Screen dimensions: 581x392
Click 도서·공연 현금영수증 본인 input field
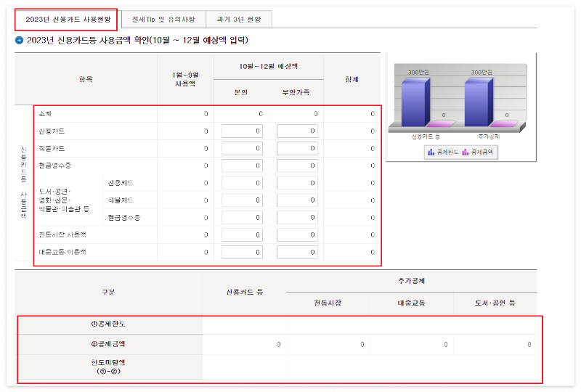coord(243,218)
